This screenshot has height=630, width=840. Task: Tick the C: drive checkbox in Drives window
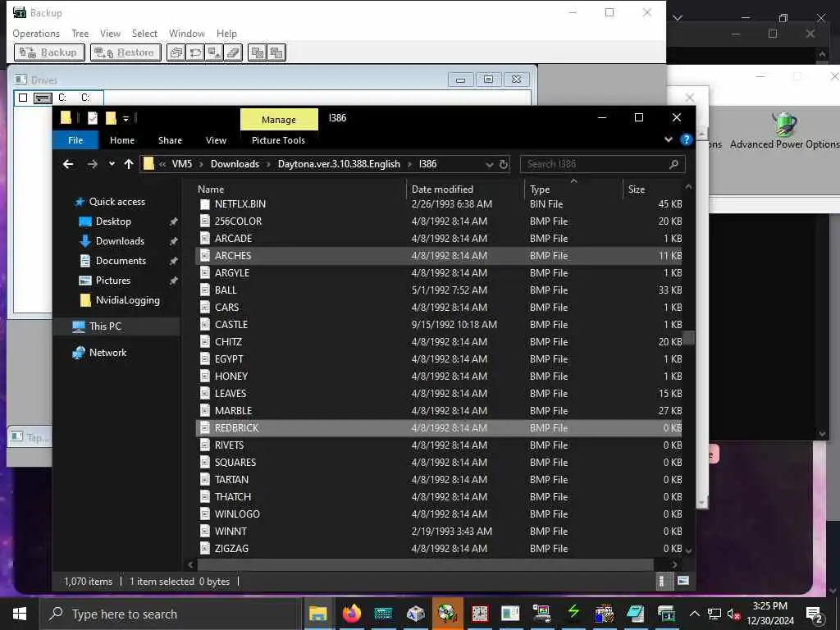coord(22,98)
